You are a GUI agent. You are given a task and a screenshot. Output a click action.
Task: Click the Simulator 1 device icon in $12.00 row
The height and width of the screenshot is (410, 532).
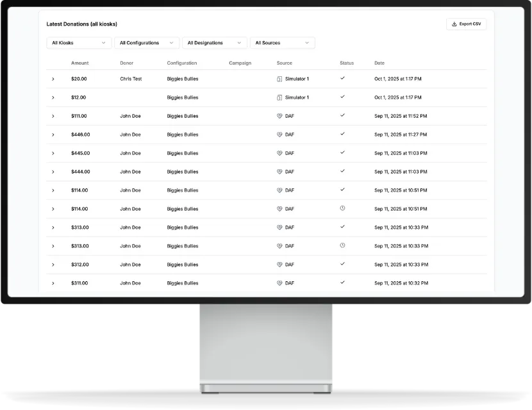[x=279, y=97]
